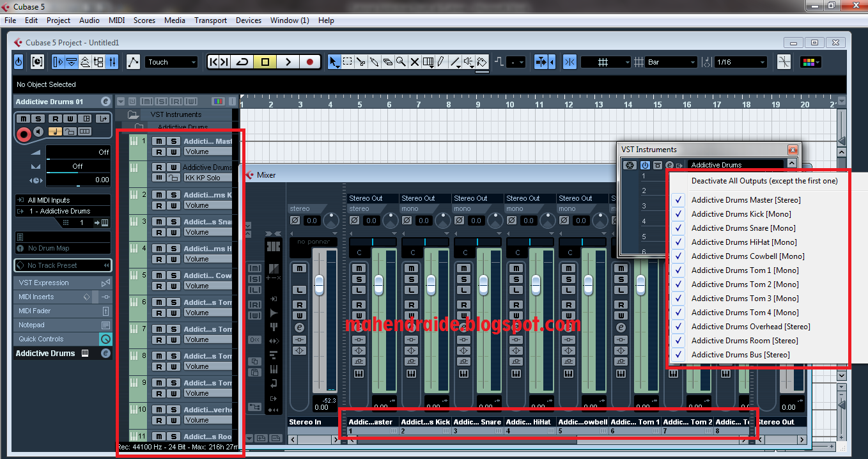The image size is (868, 459).
Task: Select the Erase tool
Action: click(x=387, y=62)
